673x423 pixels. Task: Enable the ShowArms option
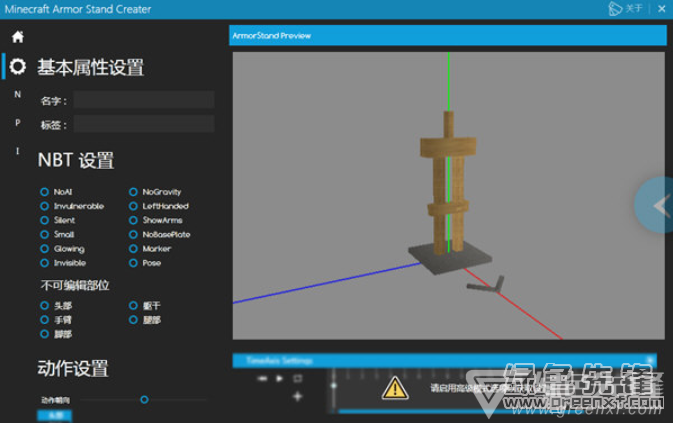click(x=133, y=220)
